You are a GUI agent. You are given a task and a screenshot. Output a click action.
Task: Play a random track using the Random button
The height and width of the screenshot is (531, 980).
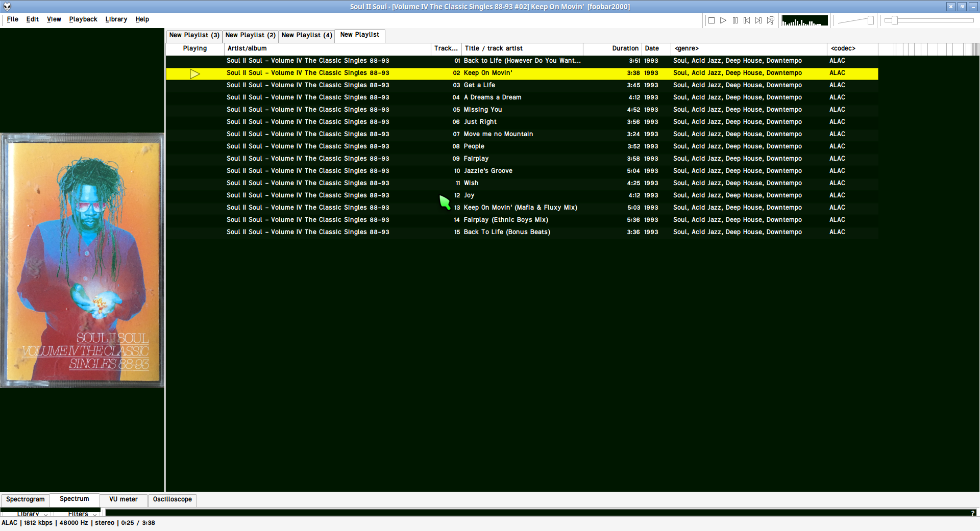coord(770,20)
